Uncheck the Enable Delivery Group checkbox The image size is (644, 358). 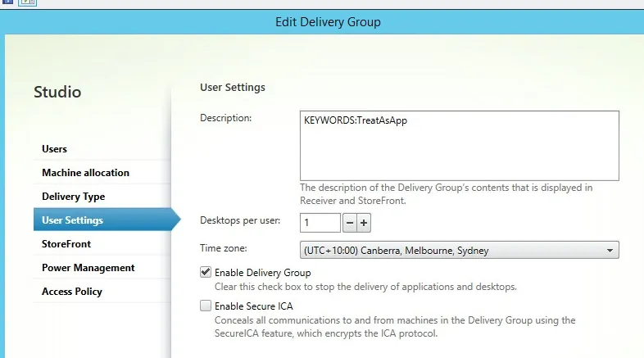[206, 272]
